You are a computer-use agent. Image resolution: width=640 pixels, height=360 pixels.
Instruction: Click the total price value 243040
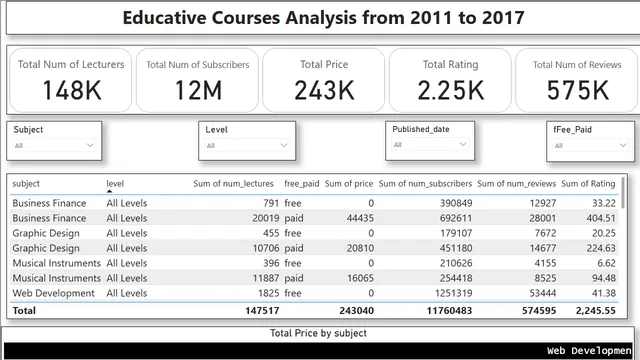(356, 311)
